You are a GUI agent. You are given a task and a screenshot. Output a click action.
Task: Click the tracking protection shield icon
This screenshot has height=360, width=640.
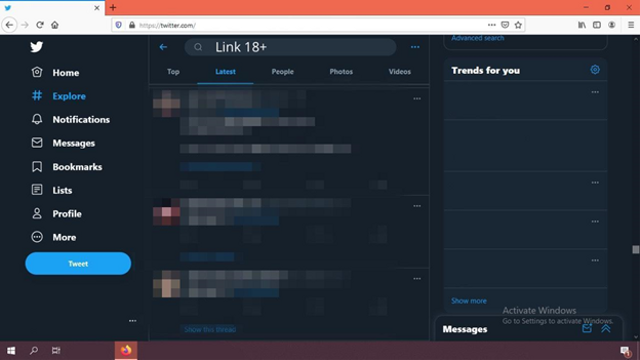[x=118, y=25]
